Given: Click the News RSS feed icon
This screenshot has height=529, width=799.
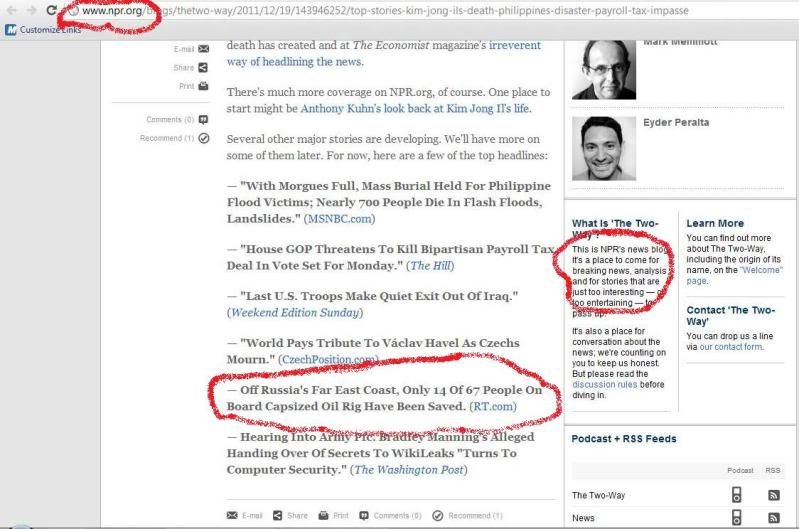Looking at the screenshot, I should pyautogui.click(x=774, y=518).
